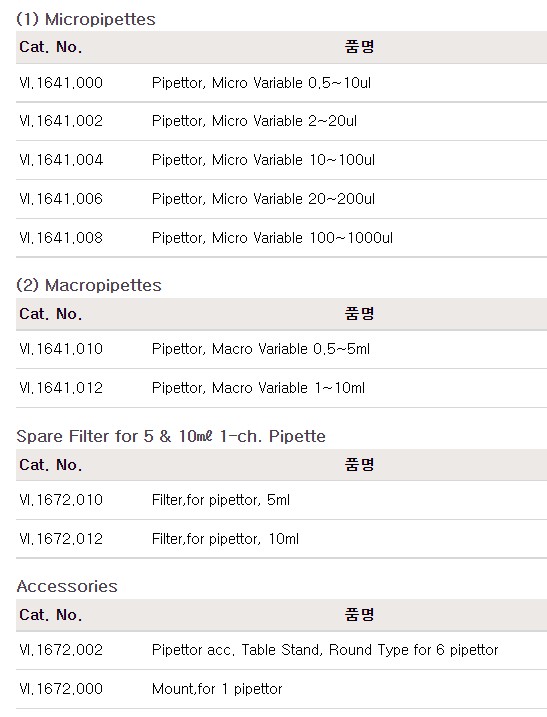The width and height of the screenshot is (547, 717).
Task: Select Pipettor Micro Variable 0.5~10ul row
Action: pos(281,83)
